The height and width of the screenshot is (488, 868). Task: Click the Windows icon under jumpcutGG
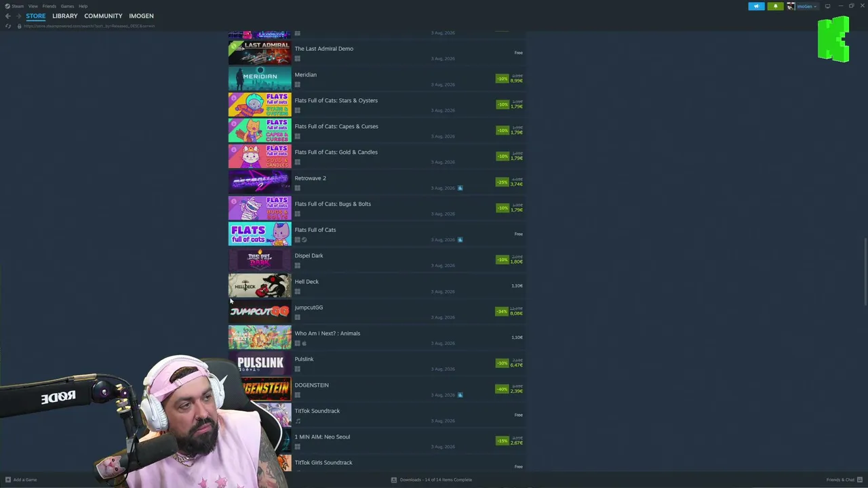[297, 317]
